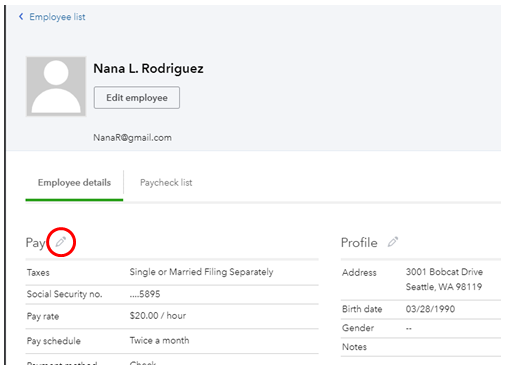The image size is (518, 377).
Task: Open the Paycheck list tab
Action: pyautogui.click(x=166, y=183)
